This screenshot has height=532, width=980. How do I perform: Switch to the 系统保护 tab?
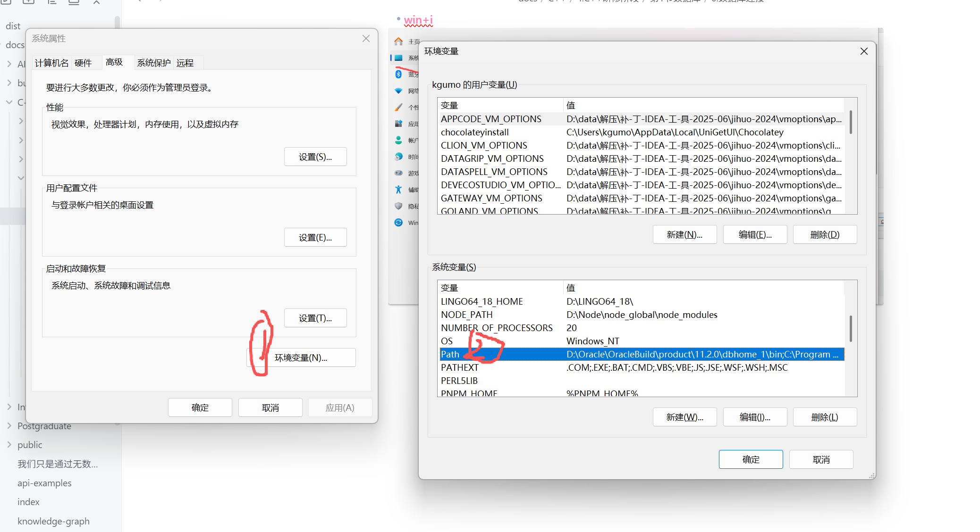[x=153, y=63]
